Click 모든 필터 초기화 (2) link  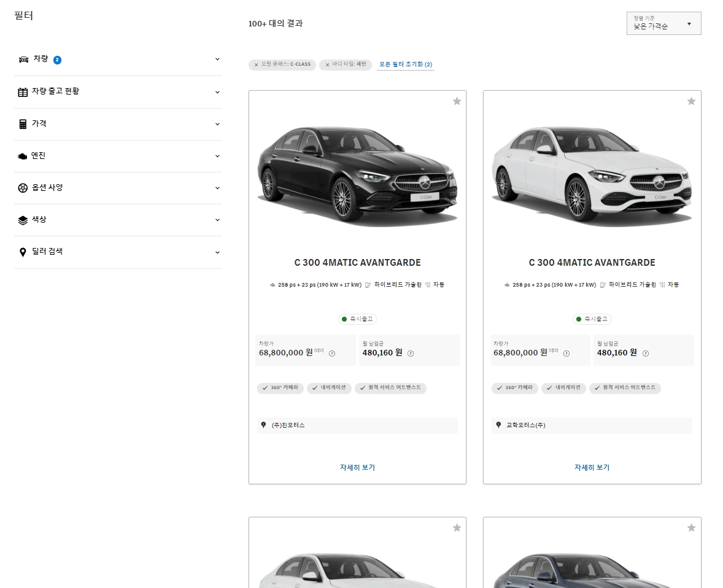click(405, 64)
